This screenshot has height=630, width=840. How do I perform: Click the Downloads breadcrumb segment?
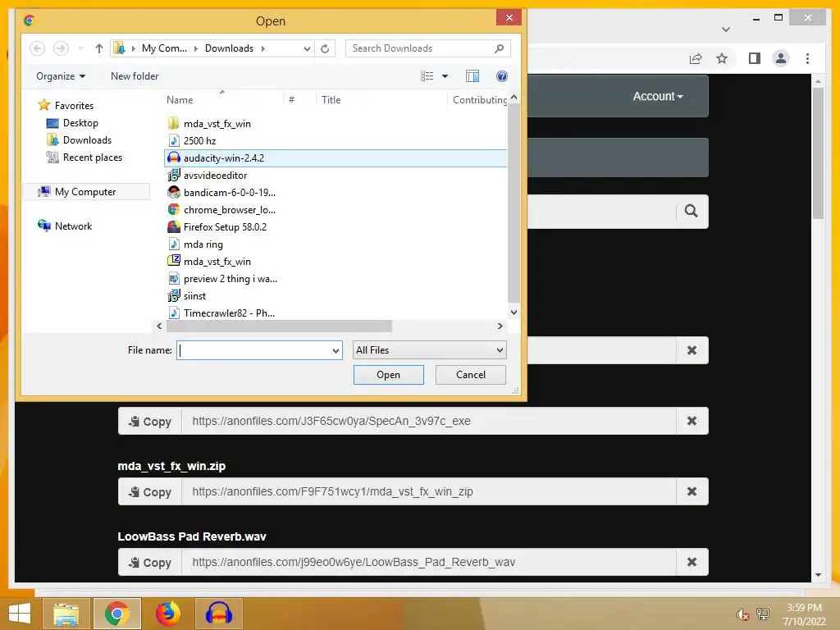coord(230,48)
